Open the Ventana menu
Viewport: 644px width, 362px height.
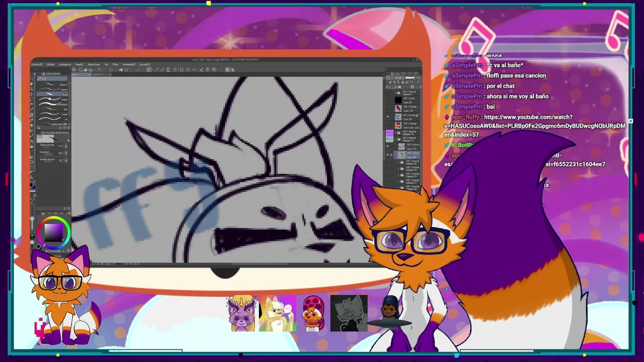click(129, 64)
